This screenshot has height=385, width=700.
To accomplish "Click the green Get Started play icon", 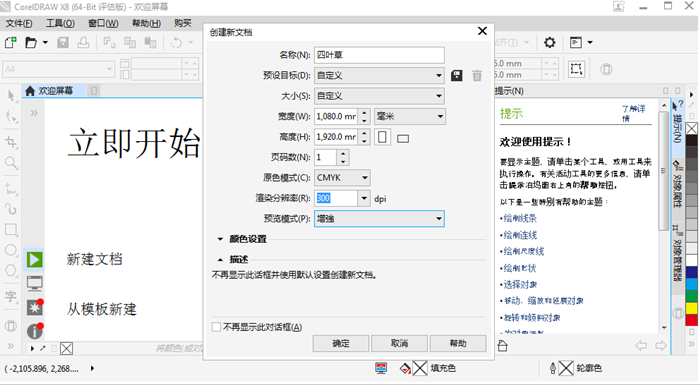I will 34,259.
